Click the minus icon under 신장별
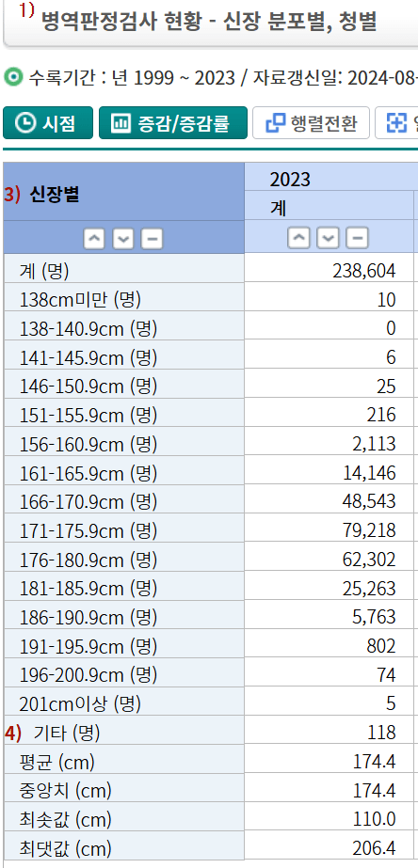Viewport: 418px width, 868px height. pyautogui.click(x=152, y=239)
